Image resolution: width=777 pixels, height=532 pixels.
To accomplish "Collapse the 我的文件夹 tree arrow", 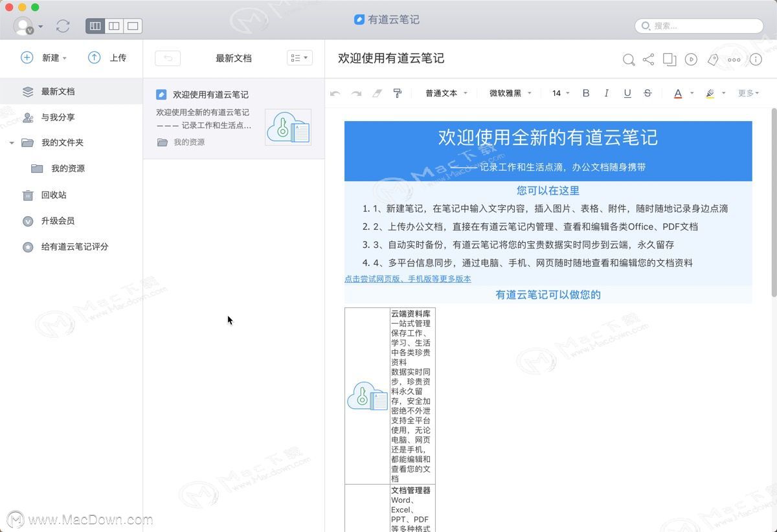I will pyautogui.click(x=12, y=143).
